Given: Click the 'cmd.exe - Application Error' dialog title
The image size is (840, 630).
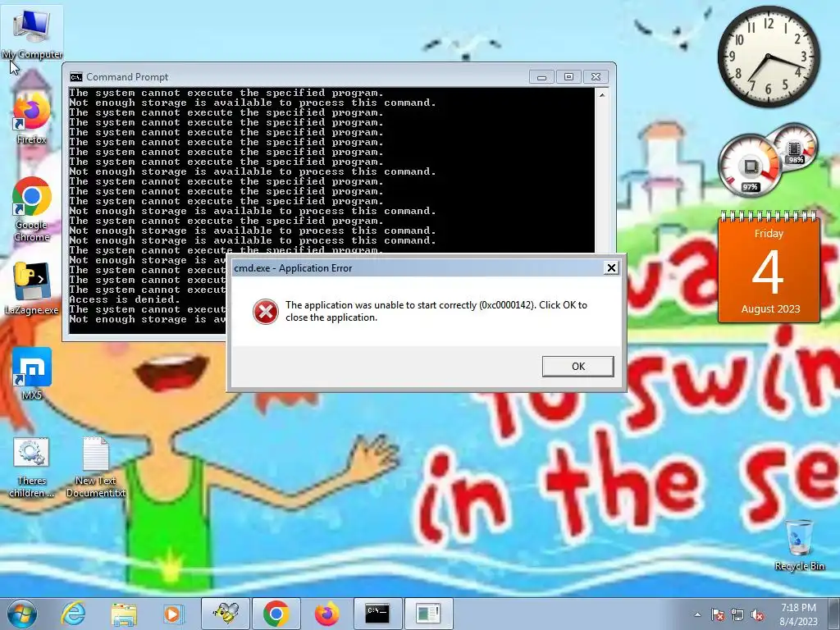Looking at the screenshot, I should point(293,268).
